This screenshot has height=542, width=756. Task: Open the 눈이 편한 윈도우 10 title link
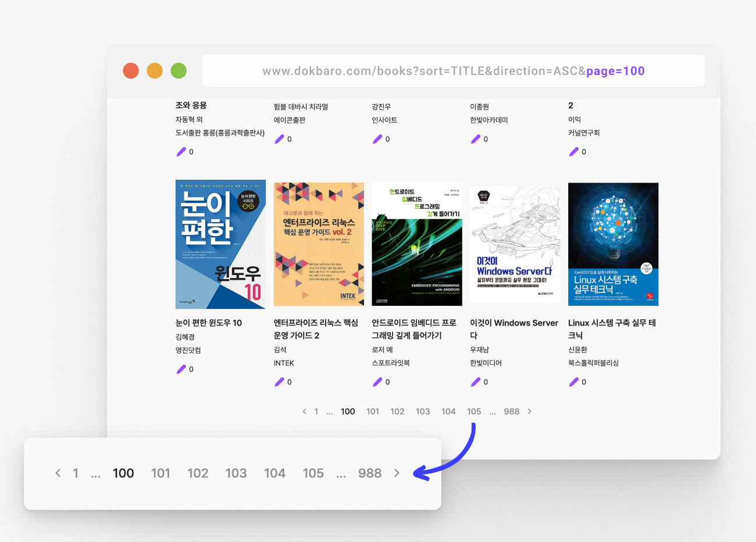click(x=209, y=323)
